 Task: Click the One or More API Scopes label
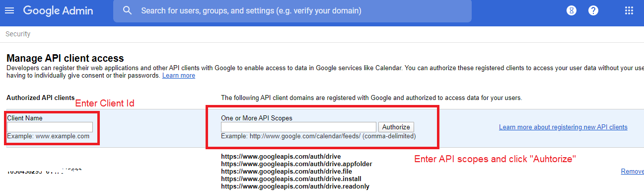click(x=257, y=118)
